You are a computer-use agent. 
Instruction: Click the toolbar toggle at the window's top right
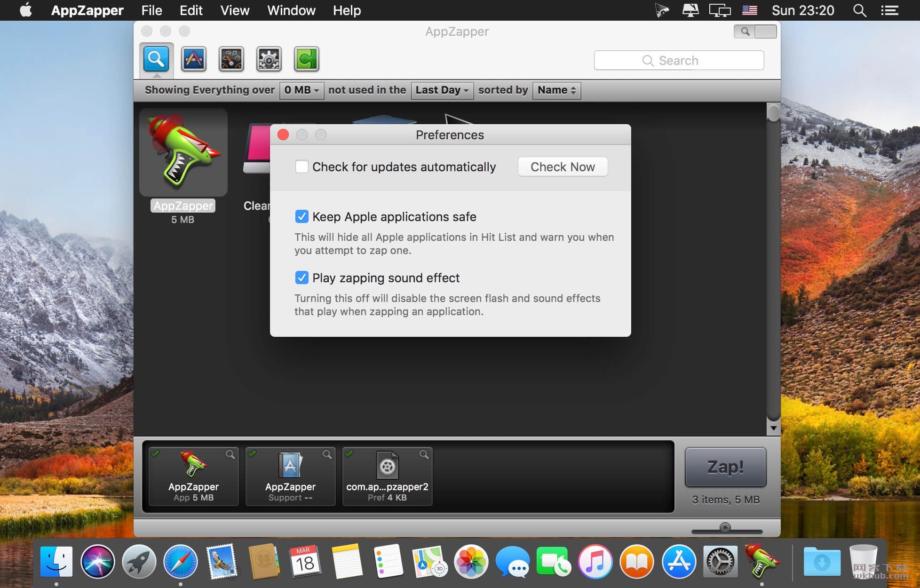click(x=755, y=32)
